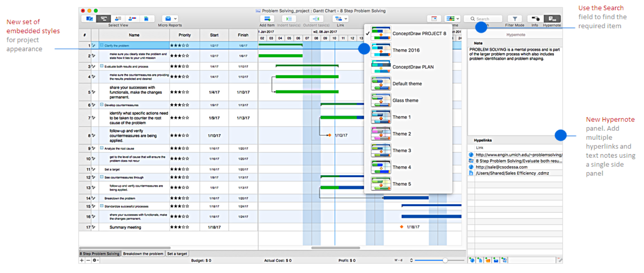This screenshot has width=644, height=273.
Task: Toggle the Info panel button
Action: pyautogui.click(x=535, y=18)
